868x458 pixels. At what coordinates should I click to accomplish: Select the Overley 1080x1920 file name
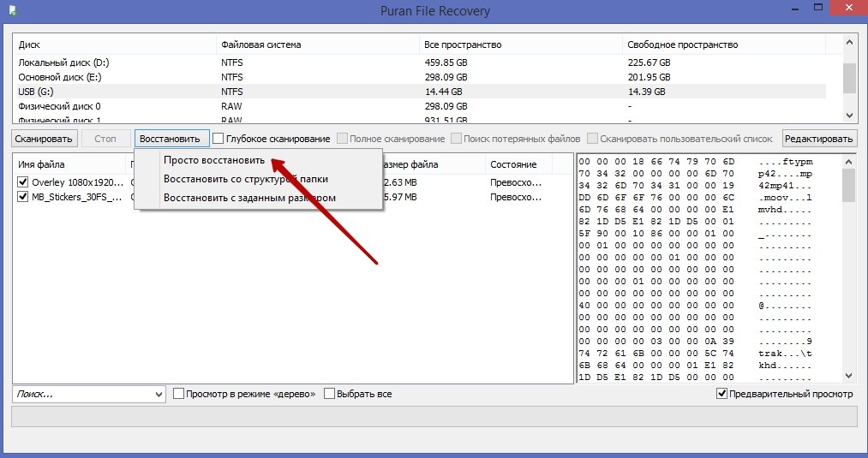77,182
